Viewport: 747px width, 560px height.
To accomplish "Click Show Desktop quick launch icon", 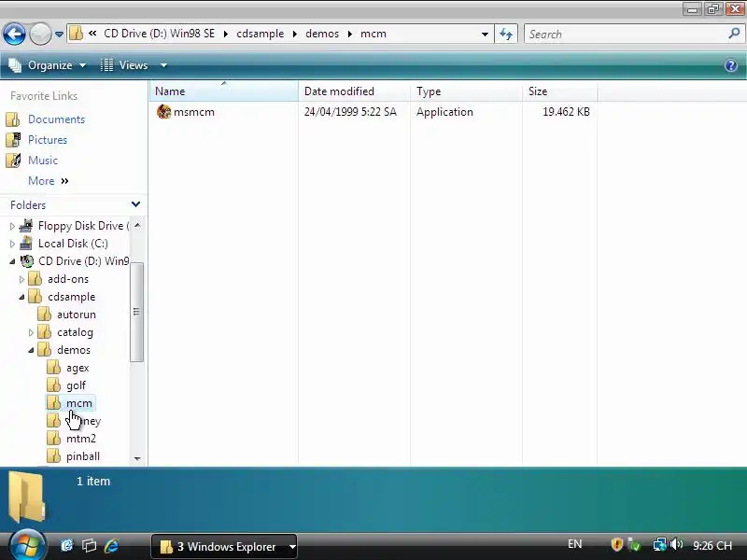I will point(67,546).
